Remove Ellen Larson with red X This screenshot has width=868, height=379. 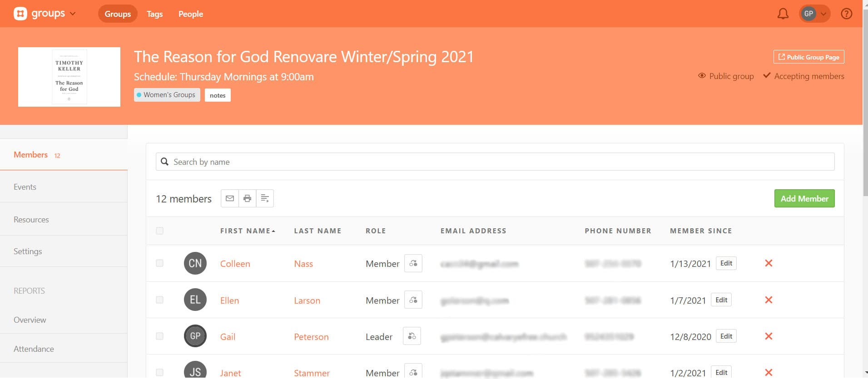(769, 300)
